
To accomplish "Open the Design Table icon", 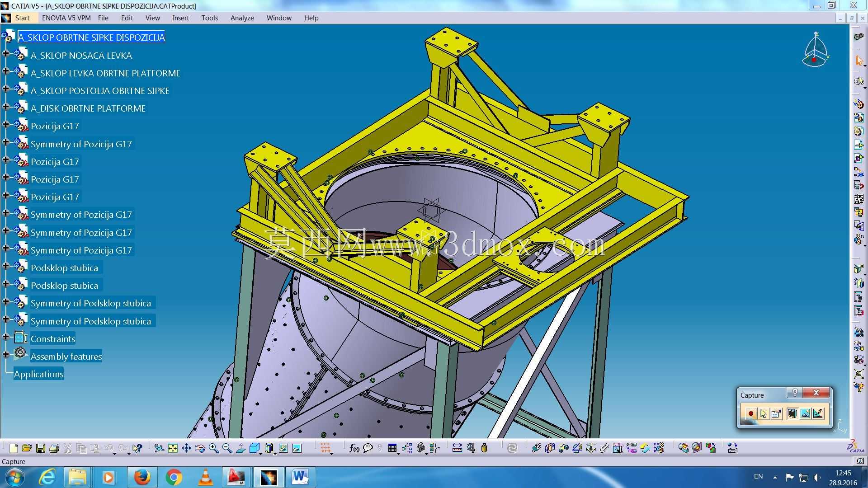I will click(x=392, y=448).
